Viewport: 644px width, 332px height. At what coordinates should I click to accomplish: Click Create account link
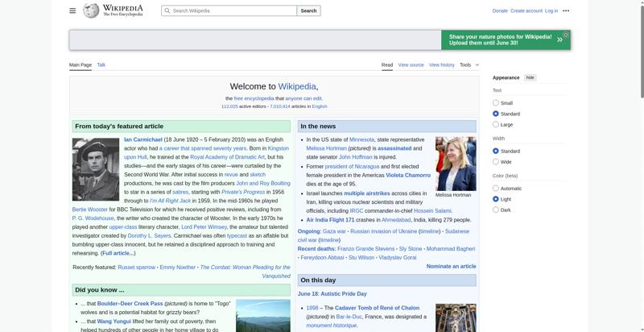tap(526, 11)
